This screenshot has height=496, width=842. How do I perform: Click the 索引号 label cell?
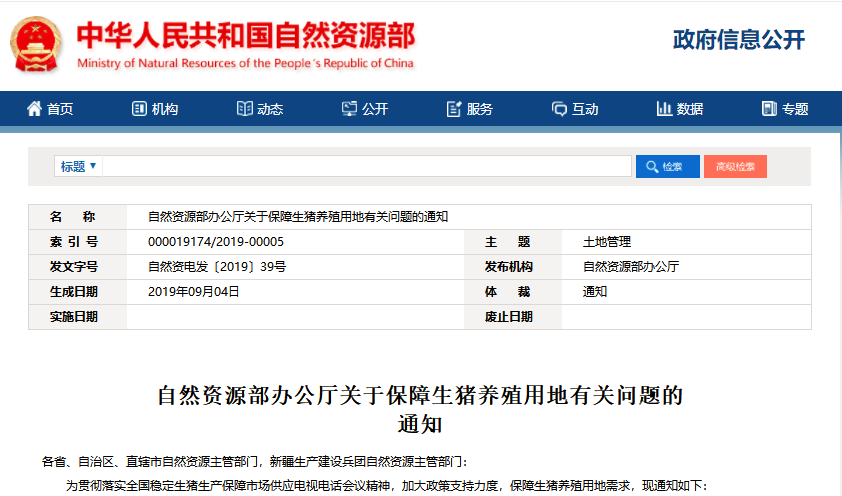coord(78,242)
